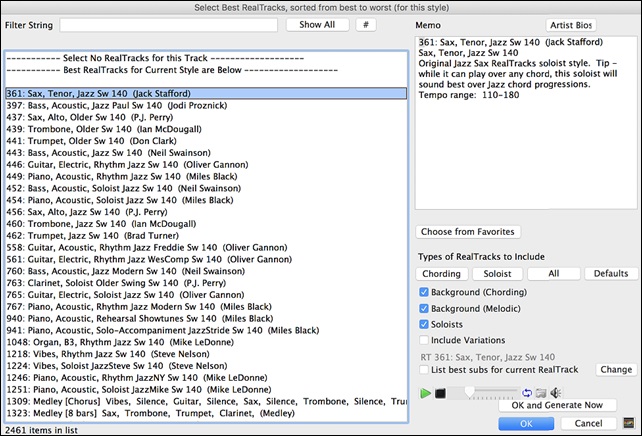
Task: Uncheck the Soloists checkbox
Action: 424,324
